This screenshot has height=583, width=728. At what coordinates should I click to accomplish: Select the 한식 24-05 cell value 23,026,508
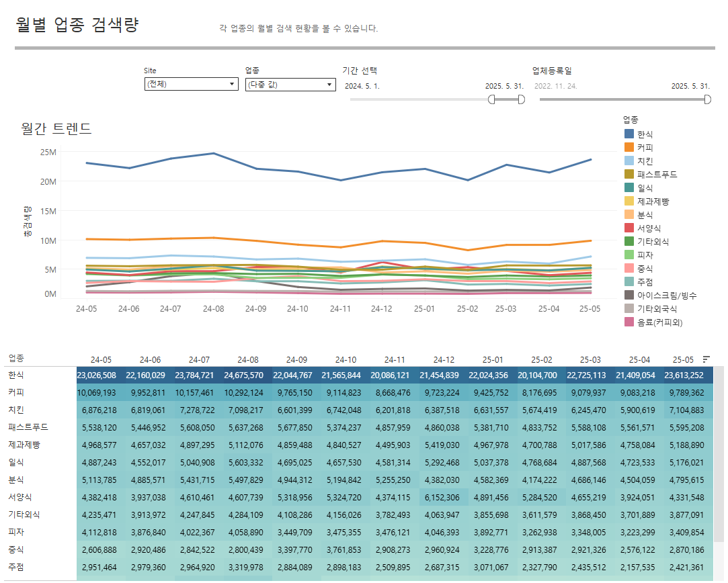[x=97, y=375]
